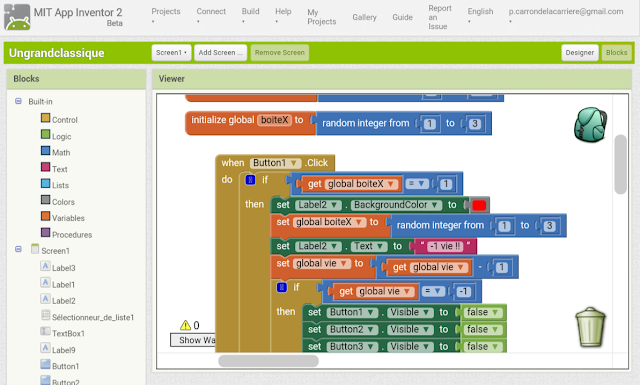This screenshot has height=385, width=640.
Task: Open the equals operator dropdown beside boiteX
Action: tap(417, 184)
